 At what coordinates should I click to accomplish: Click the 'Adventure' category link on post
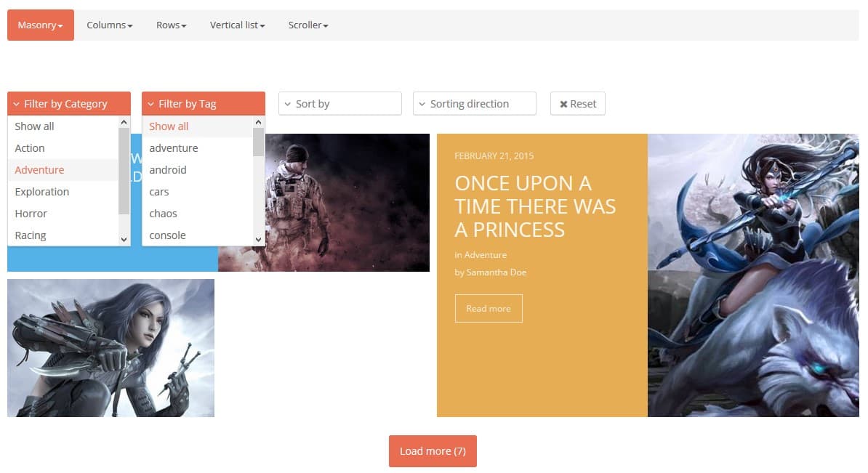486,255
